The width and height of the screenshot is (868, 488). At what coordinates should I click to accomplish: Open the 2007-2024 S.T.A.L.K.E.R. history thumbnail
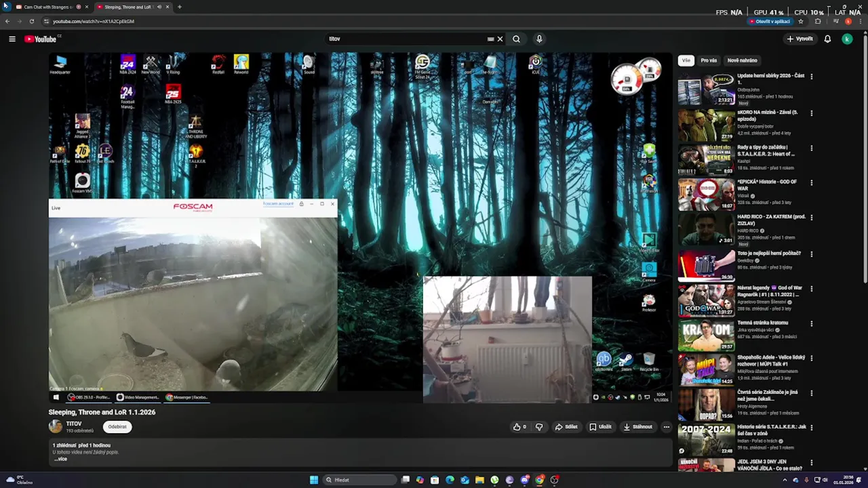pyautogui.click(x=706, y=440)
